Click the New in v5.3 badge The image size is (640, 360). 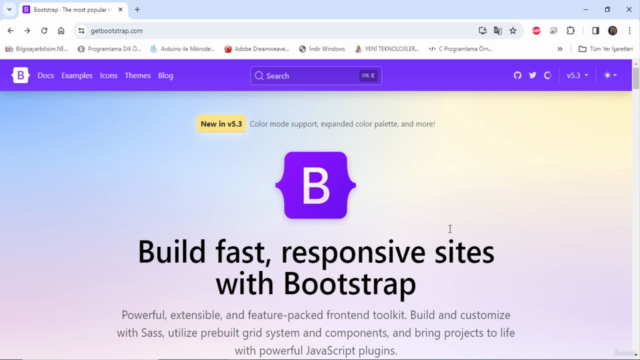[x=221, y=124]
